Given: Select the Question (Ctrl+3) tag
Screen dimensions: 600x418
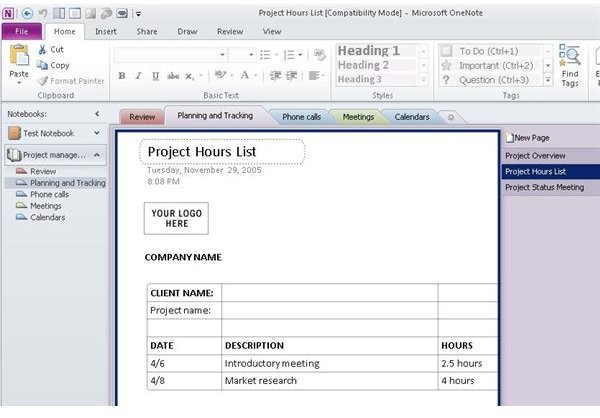Looking at the screenshot, I should (x=490, y=80).
